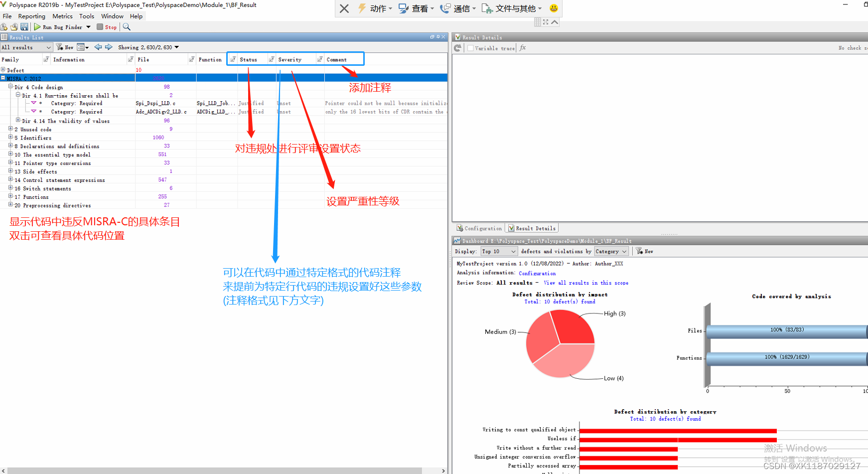Click the fx function icon
The width and height of the screenshot is (868, 474).
(523, 48)
